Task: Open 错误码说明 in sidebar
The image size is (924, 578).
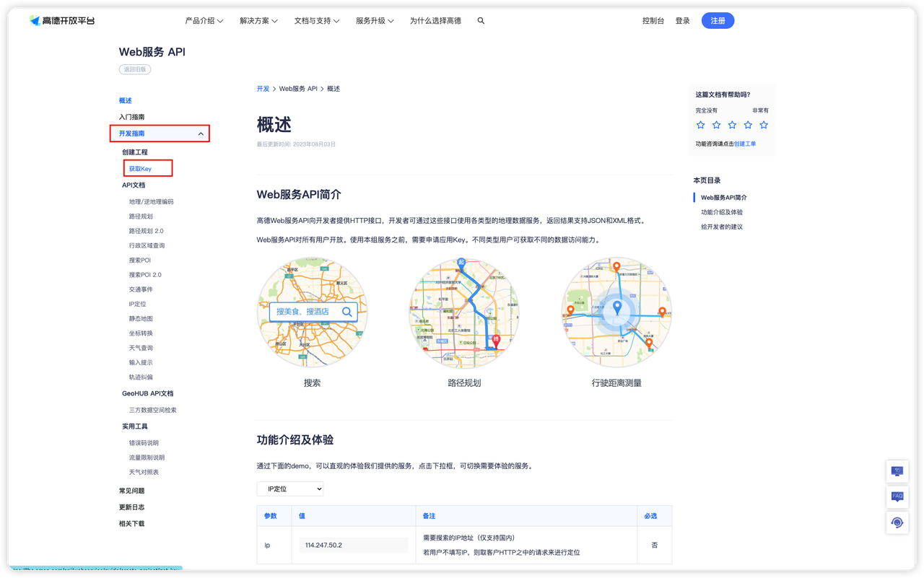Action: click(x=144, y=443)
